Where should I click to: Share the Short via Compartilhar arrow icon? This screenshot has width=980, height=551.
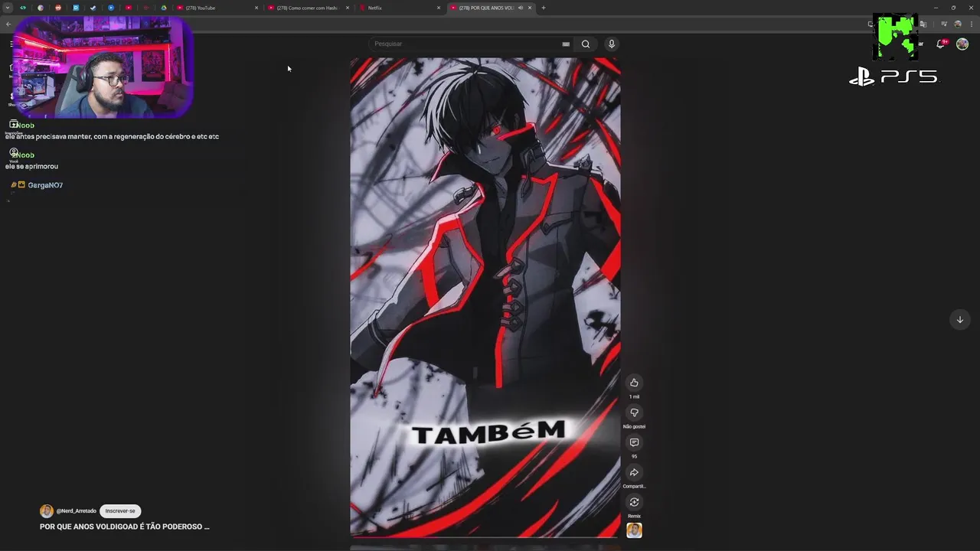click(634, 472)
